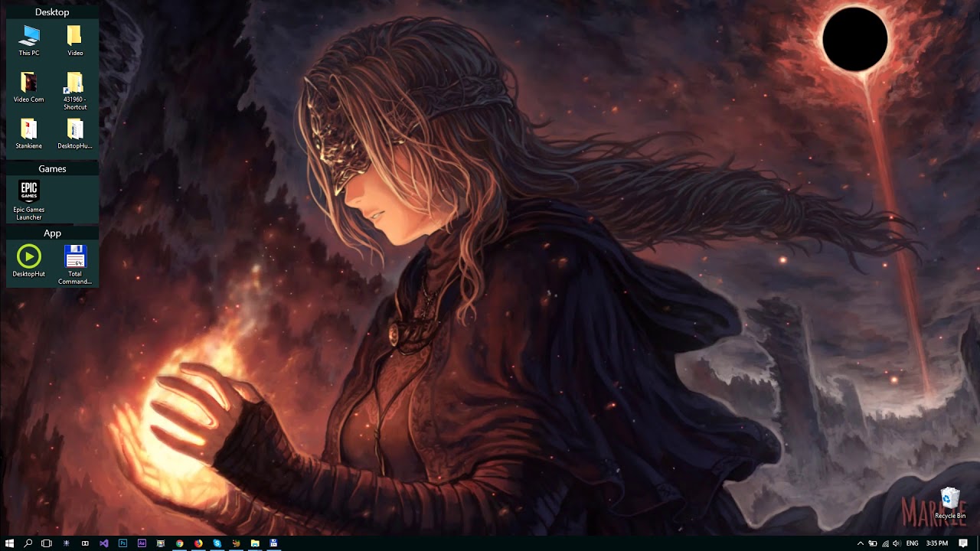Click the App group header
The height and width of the screenshot is (551, 980).
[x=52, y=233]
